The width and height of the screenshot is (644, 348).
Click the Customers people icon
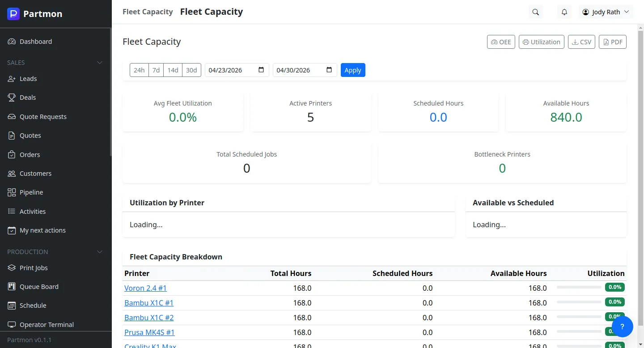(x=12, y=174)
